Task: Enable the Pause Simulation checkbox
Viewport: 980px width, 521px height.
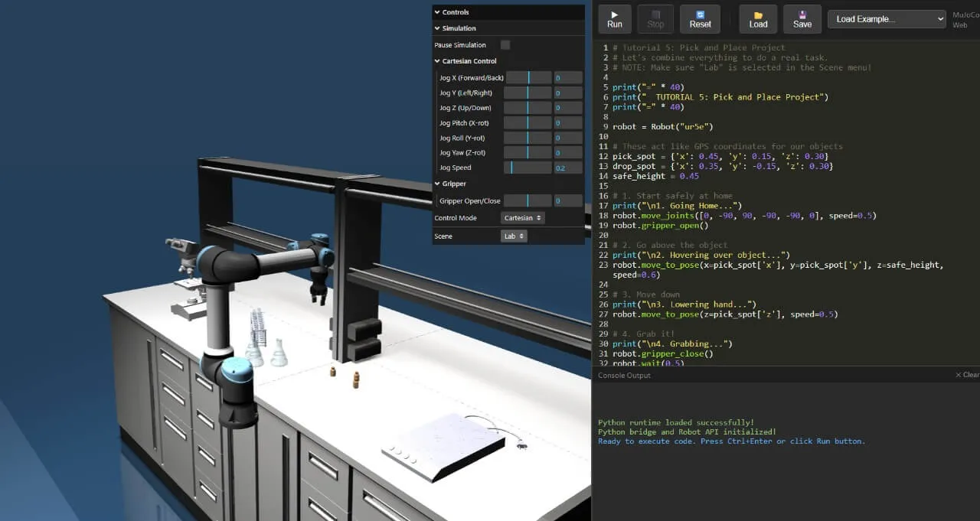Action: point(505,45)
